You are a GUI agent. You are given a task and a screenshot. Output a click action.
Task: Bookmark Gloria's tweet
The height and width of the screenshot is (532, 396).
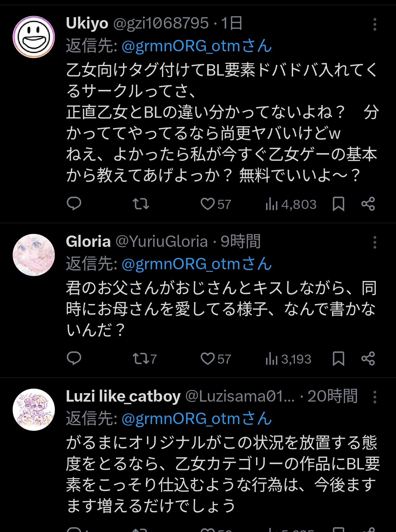tap(339, 359)
